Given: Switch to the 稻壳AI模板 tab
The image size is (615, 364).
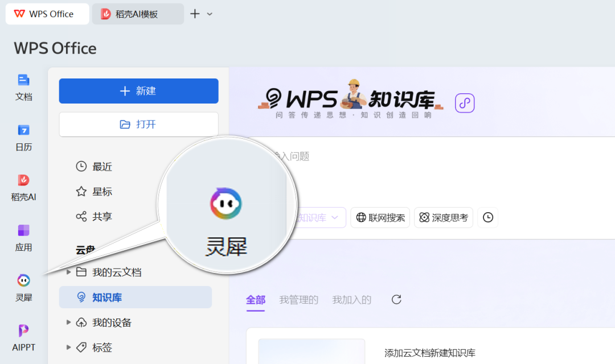Looking at the screenshot, I should coord(138,14).
